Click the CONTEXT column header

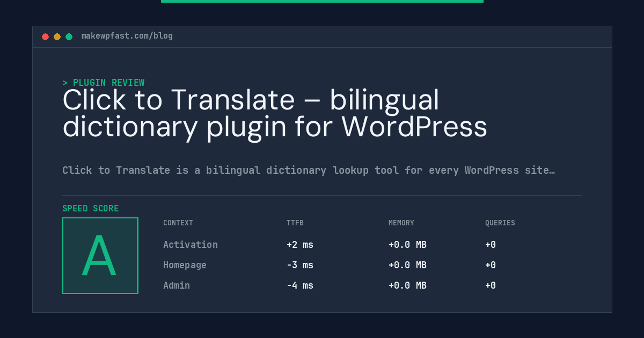pos(178,223)
